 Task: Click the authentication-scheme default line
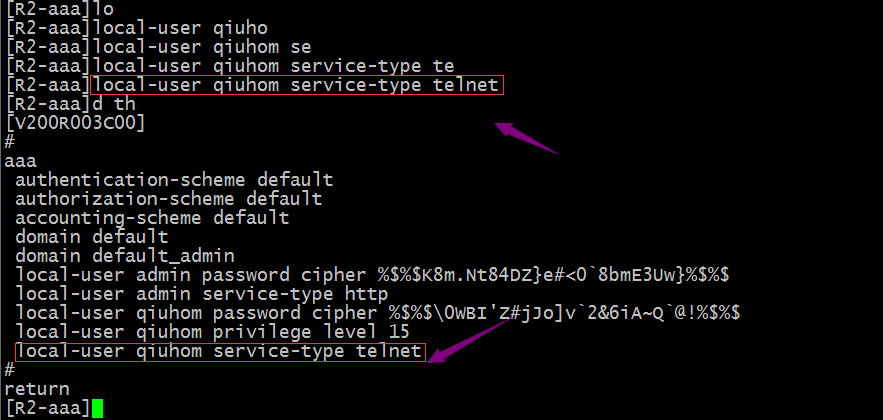(x=174, y=180)
